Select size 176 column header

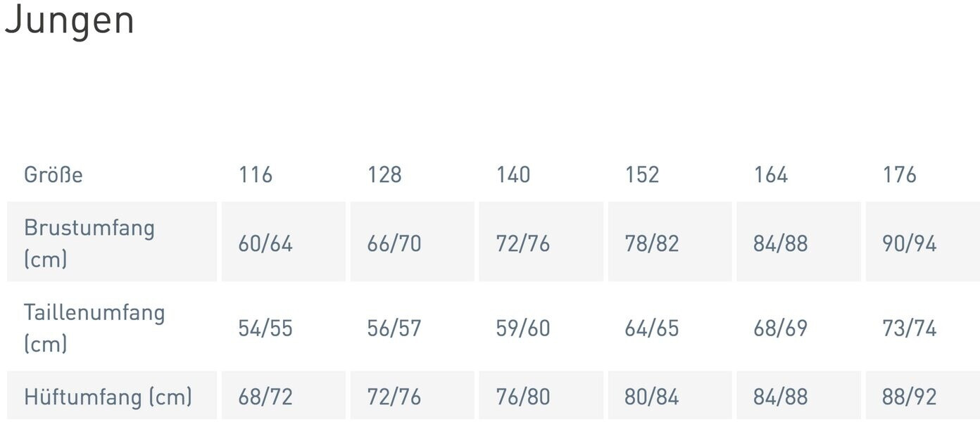coord(900,174)
